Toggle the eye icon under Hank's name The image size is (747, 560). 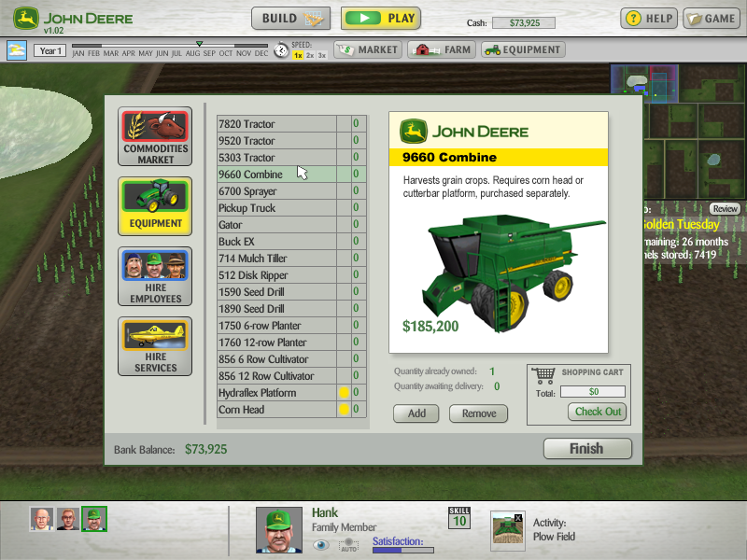pyautogui.click(x=320, y=545)
